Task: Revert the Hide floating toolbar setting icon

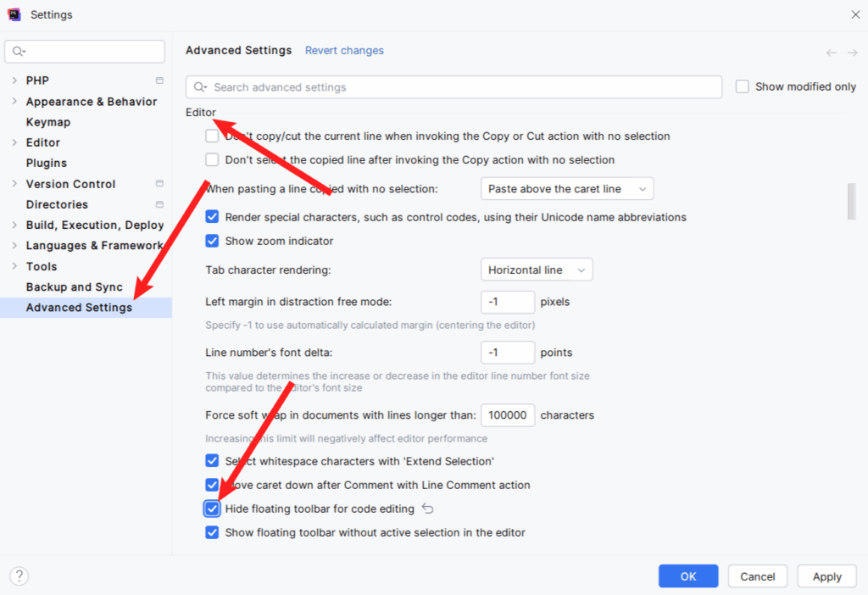Action: point(427,508)
